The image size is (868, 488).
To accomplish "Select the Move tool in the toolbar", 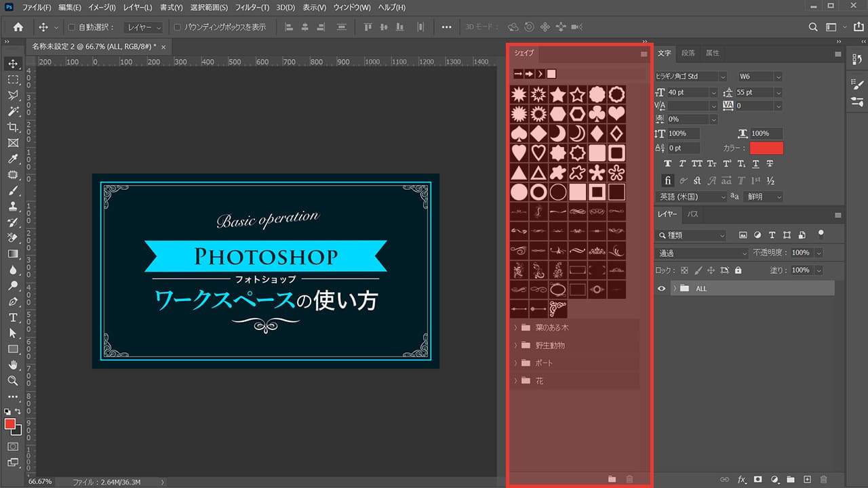I will pos(13,64).
